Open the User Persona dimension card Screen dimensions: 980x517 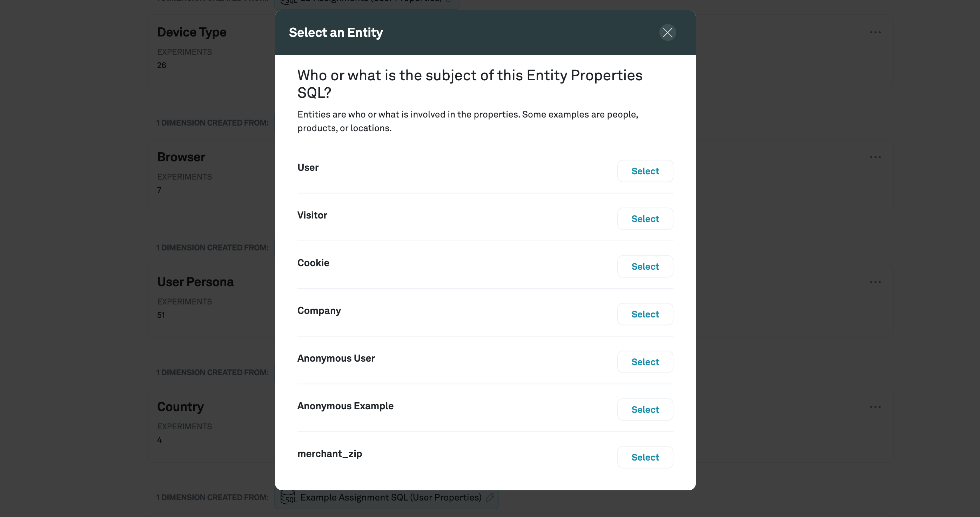click(195, 282)
